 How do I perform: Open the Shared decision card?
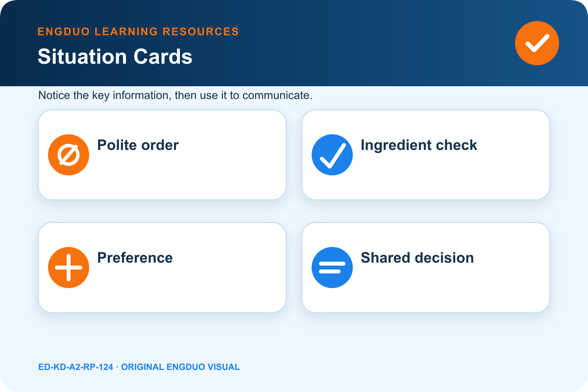tap(426, 268)
